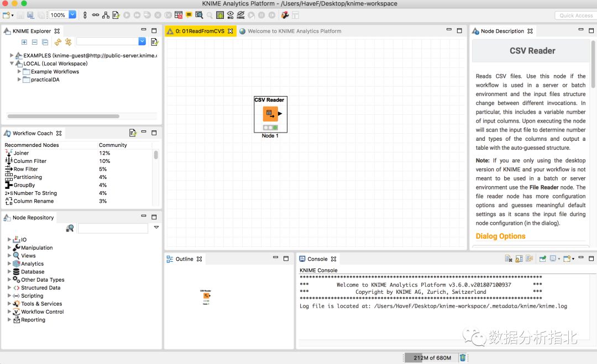Toggle hide node names eye icon
Viewport: 597px width, 364px height.
pyautogui.click(x=240, y=15)
